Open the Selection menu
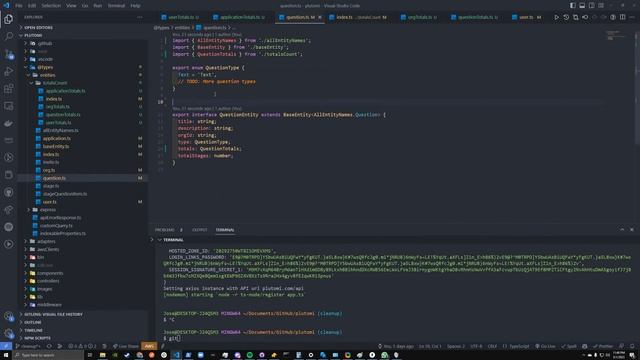This screenshot has height=360, width=640. pos(51,6)
